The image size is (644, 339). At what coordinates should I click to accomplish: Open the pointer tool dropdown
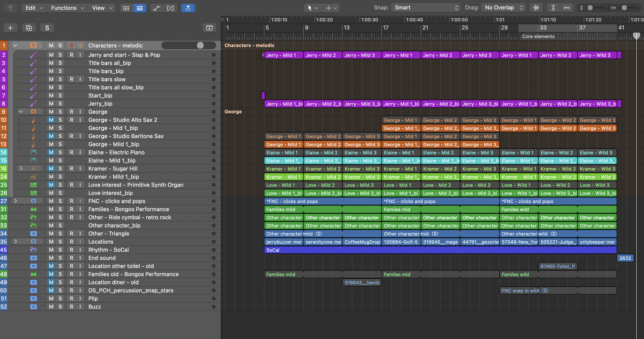(312, 8)
